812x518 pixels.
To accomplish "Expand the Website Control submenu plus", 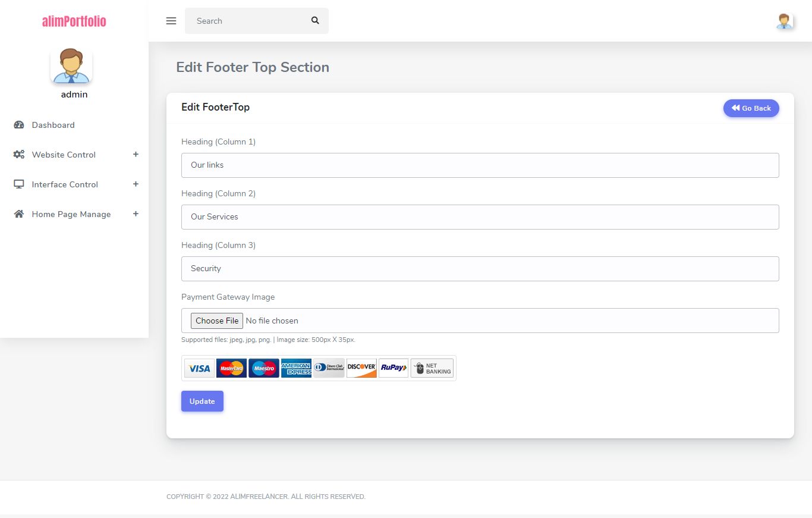I will pyautogui.click(x=136, y=155).
